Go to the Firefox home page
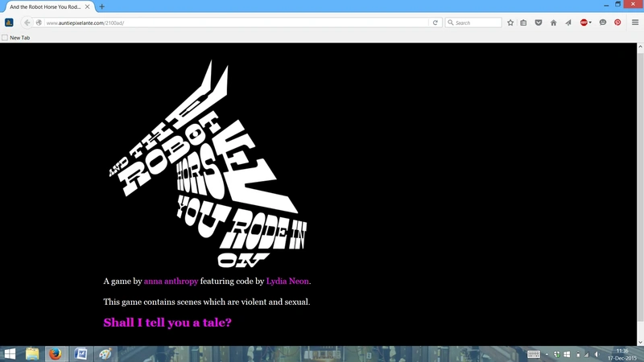Screen dimensions: 644x362 click(x=554, y=23)
